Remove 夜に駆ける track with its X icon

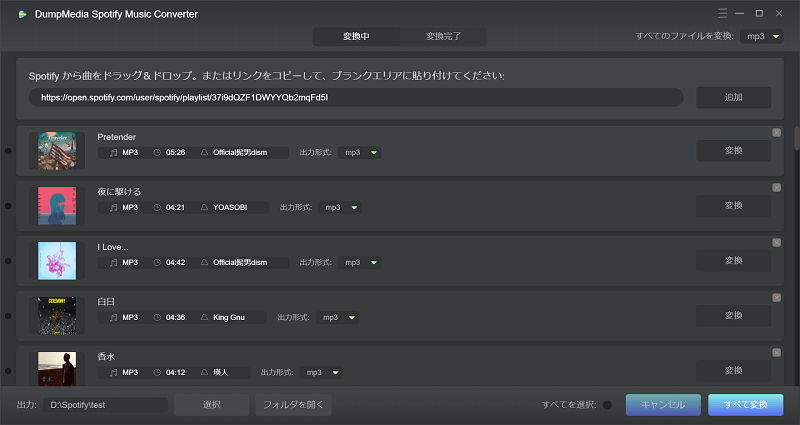[777, 188]
